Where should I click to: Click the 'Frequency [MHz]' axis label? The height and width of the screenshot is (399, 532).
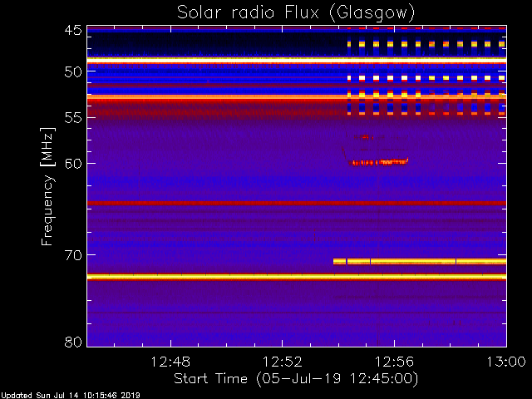tap(49, 187)
